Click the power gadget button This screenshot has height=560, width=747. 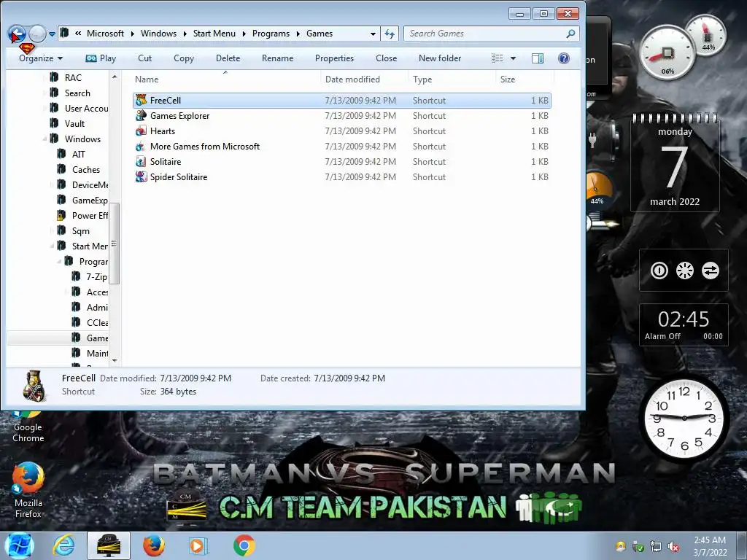click(659, 271)
